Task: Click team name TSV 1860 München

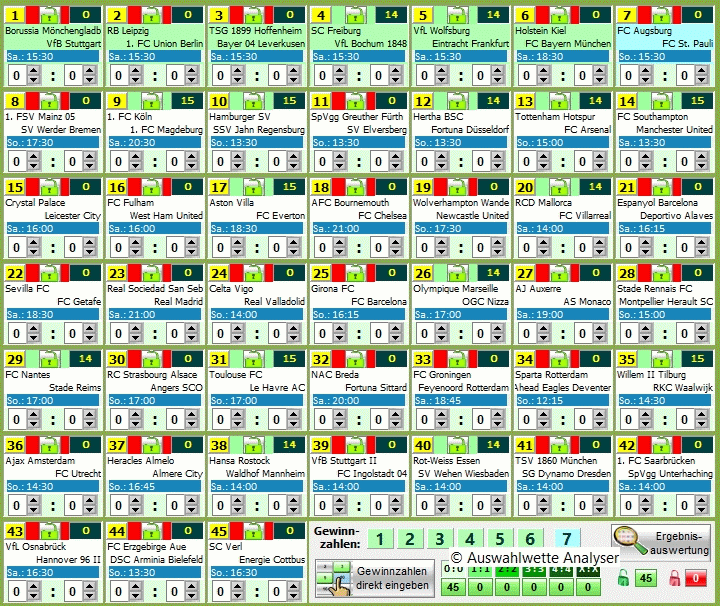Action: point(556,460)
